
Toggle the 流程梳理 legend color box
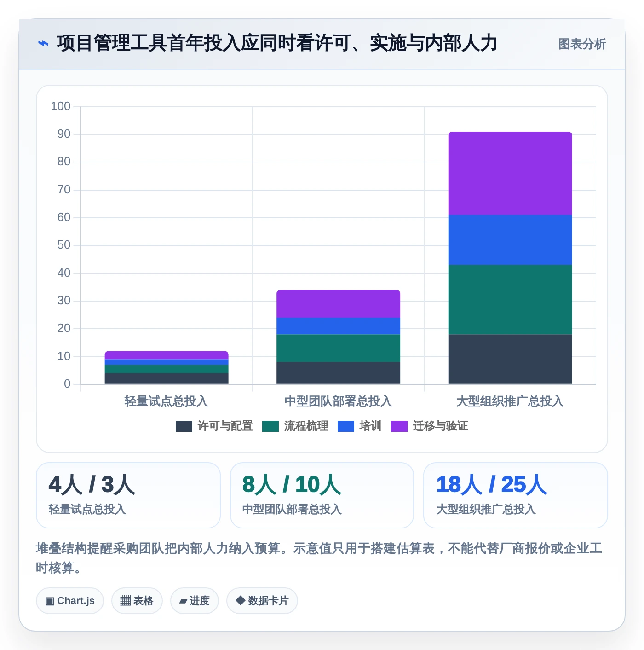pos(270,426)
